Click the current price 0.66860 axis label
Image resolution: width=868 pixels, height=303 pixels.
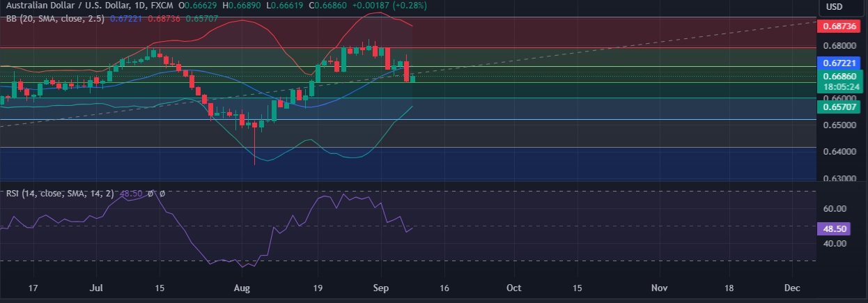(839, 76)
